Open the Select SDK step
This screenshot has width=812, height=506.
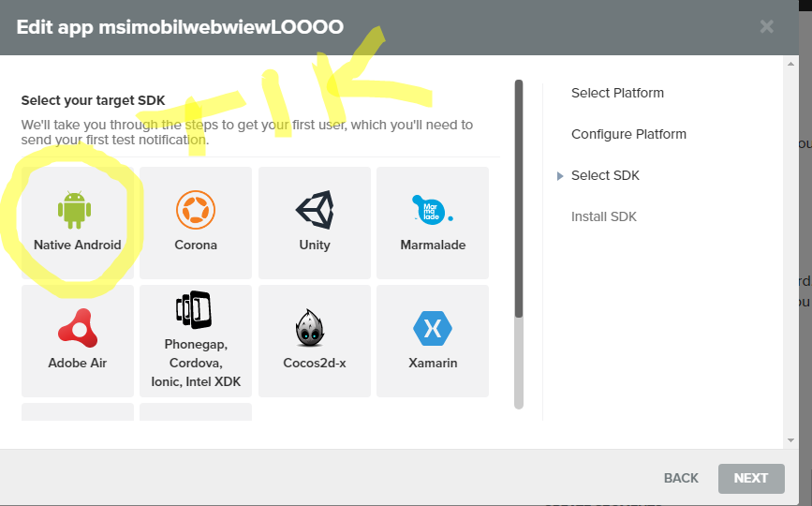pyautogui.click(x=605, y=175)
